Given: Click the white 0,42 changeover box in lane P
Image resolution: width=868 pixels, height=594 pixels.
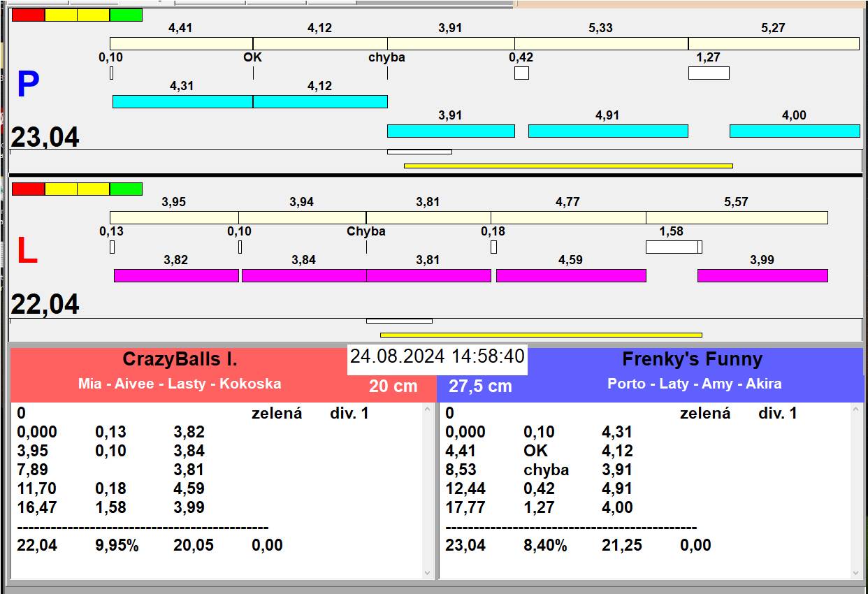Looking at the screenshot, I should [521, 73].
